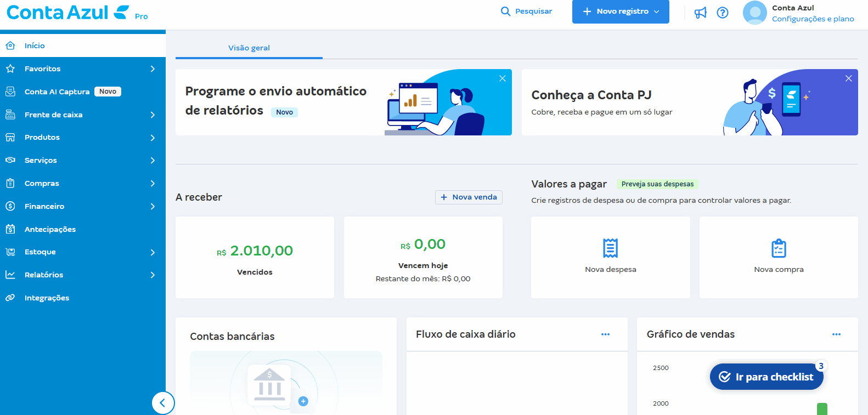Click the Antecipações icon in sidebar
This screenshot has height=415, width=868.
(x=10, y=229)
